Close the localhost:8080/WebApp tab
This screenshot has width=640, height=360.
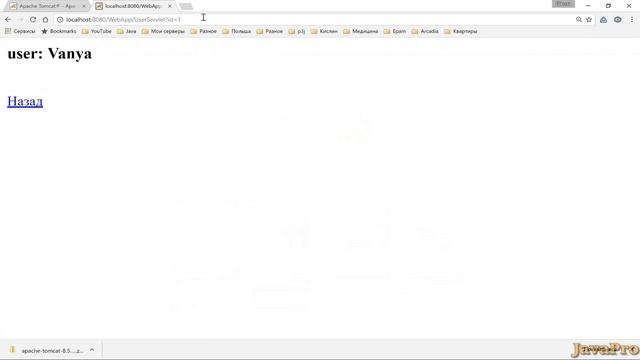[170, 6]
